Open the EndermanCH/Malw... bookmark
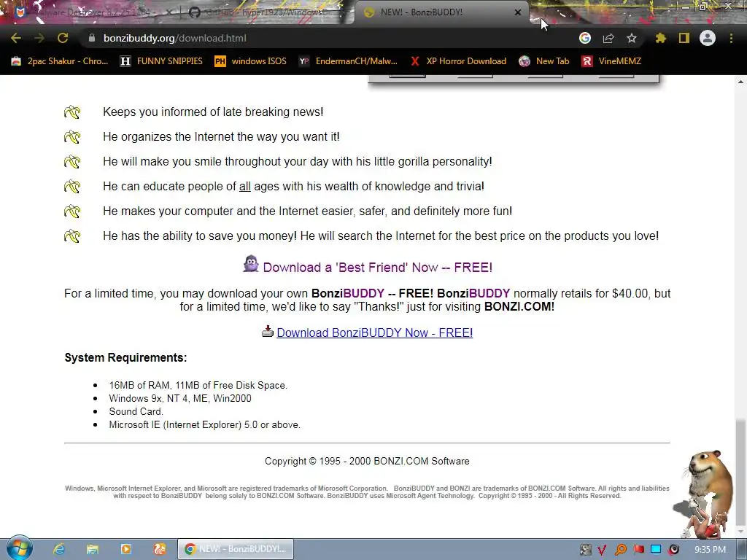The width and height of the screenshot is (747, 560). point(348,61)
